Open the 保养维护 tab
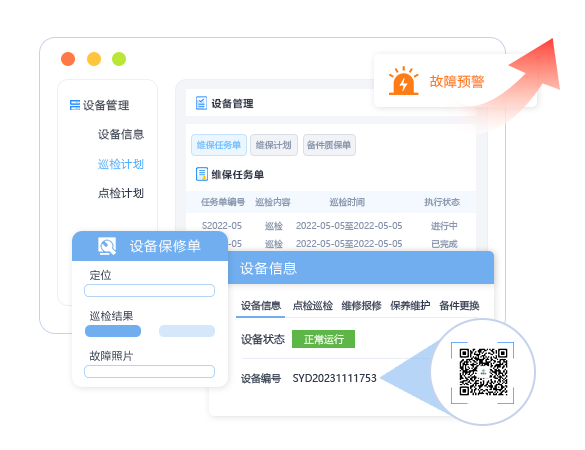The height and width of the screenshot is (450, 585). [x=410, y=306]
